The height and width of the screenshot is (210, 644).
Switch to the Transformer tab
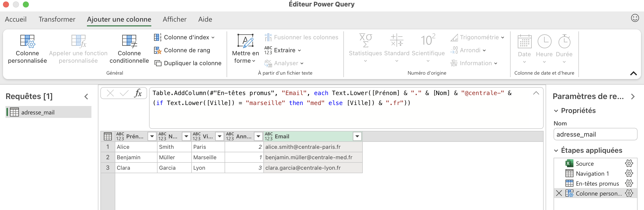coord(57,19)
